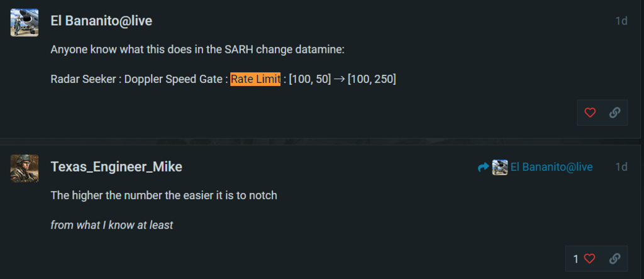Click the 'Radar Seeker : Doppler Speed Gate' text
Screen dimensions: 644x279
(x=137, y=79)
